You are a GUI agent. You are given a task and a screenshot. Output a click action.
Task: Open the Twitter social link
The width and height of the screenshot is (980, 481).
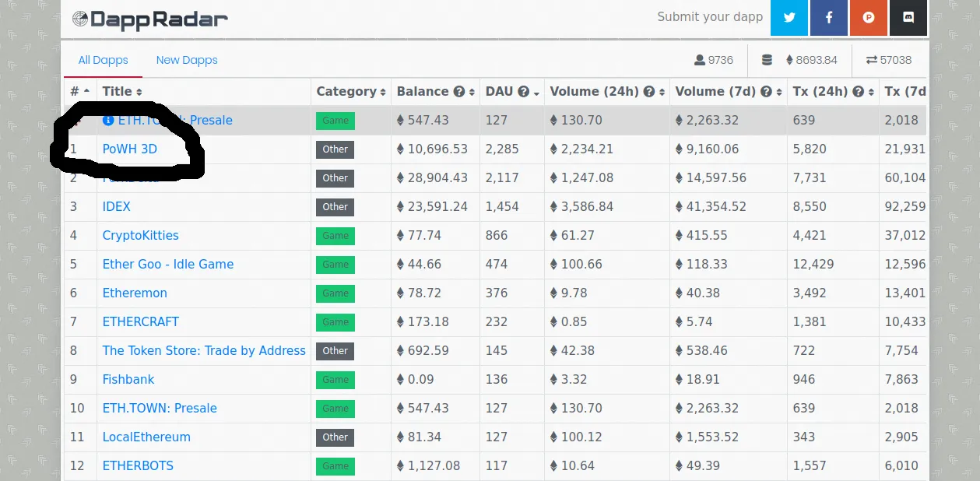789,17
